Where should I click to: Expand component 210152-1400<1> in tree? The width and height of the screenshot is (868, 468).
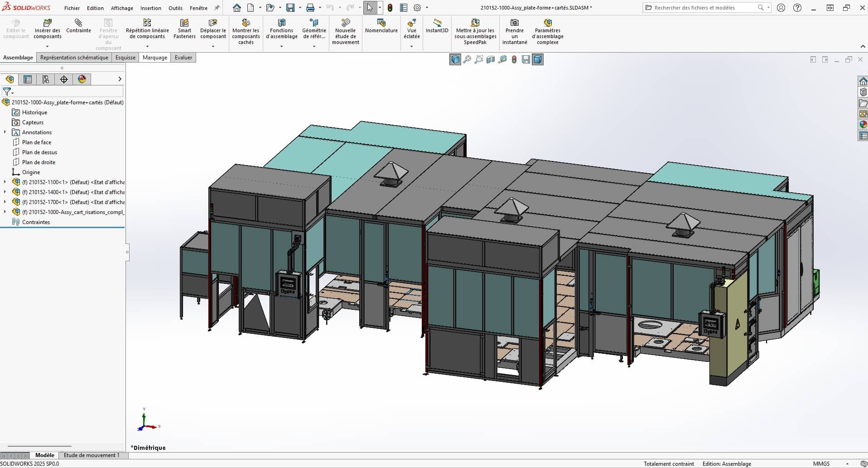click(5, 192)
